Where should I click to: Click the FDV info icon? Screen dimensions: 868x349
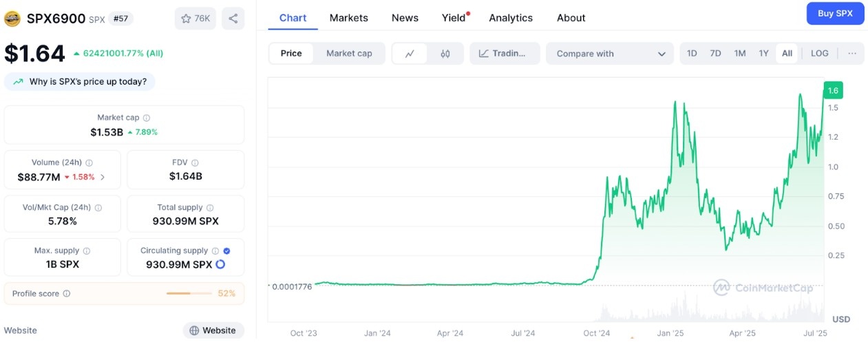(195, 163)
